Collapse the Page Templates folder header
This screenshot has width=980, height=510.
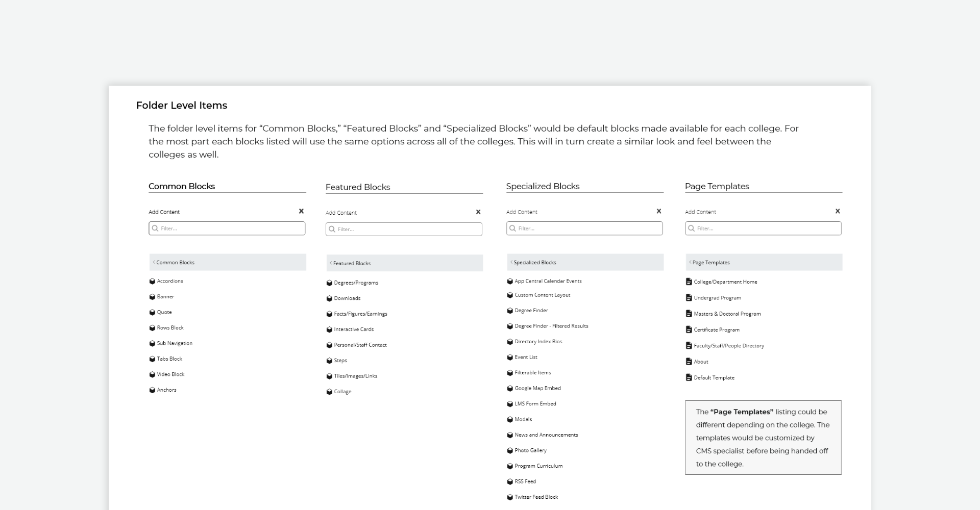click(691, 262)
